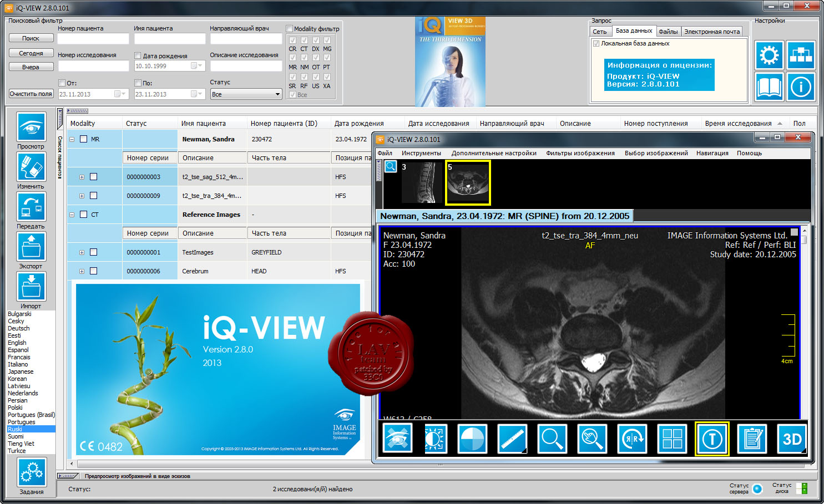
Task: Check the MR study row checkbox
Action: (83, 139)
